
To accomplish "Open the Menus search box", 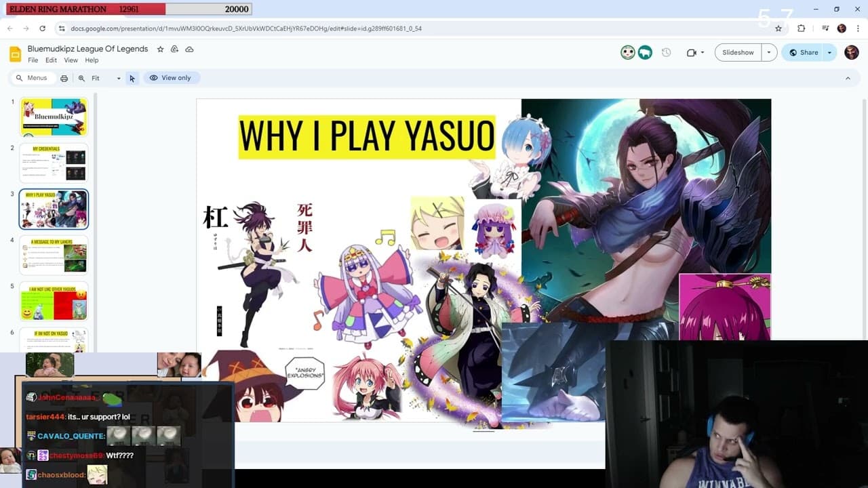I will [x=32, y=77].
